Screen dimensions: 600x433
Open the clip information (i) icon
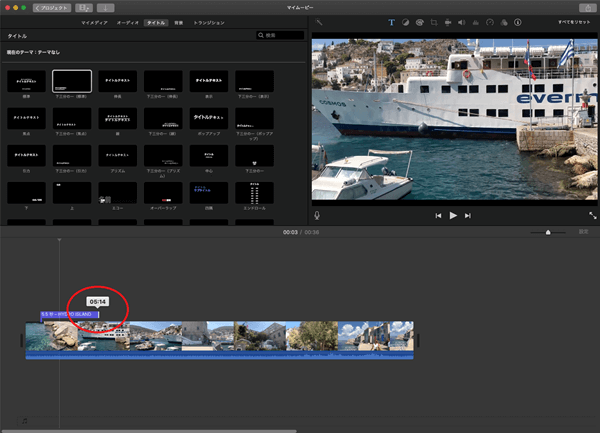click(x=518, y=21)
